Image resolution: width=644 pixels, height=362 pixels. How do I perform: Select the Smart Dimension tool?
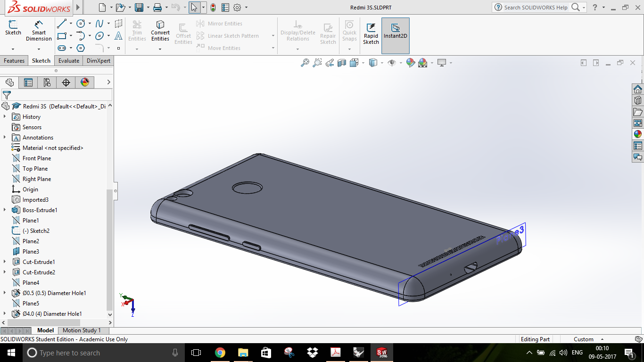[39, 31]
